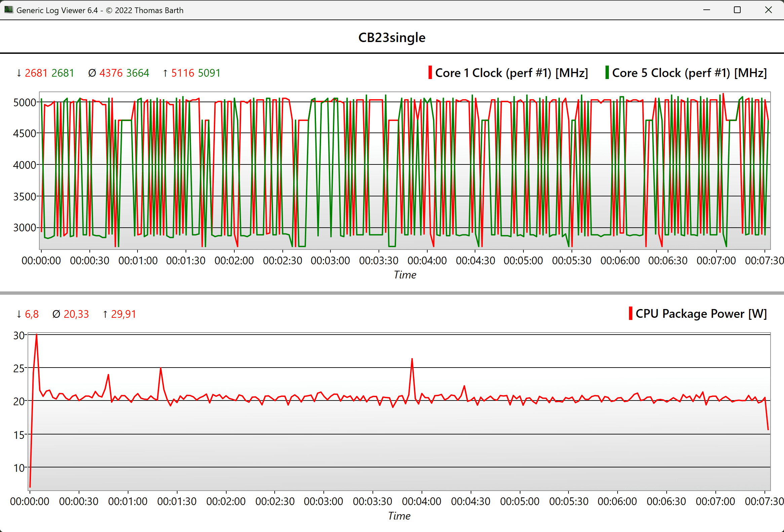Click the 30 label on power chart axis
This screenshot has width=784, height=532.
coord(19,335)
